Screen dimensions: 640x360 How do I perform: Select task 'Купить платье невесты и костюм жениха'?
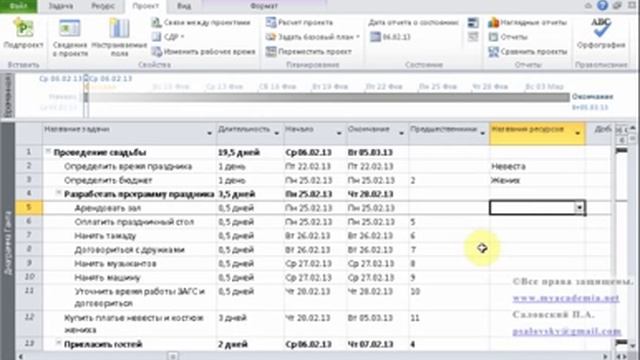[x=133, y=323]
